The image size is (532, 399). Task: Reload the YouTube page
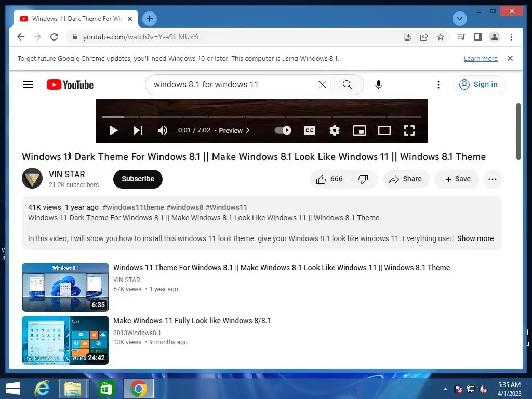pyautogui.click(x=54, y=37)
